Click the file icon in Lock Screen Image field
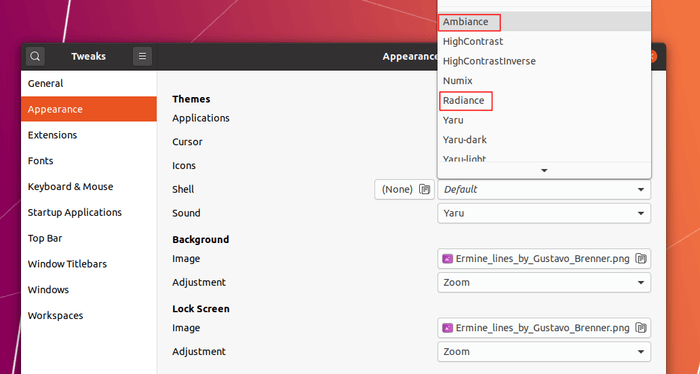The image size is (700, 374). (x=641, y=328)
